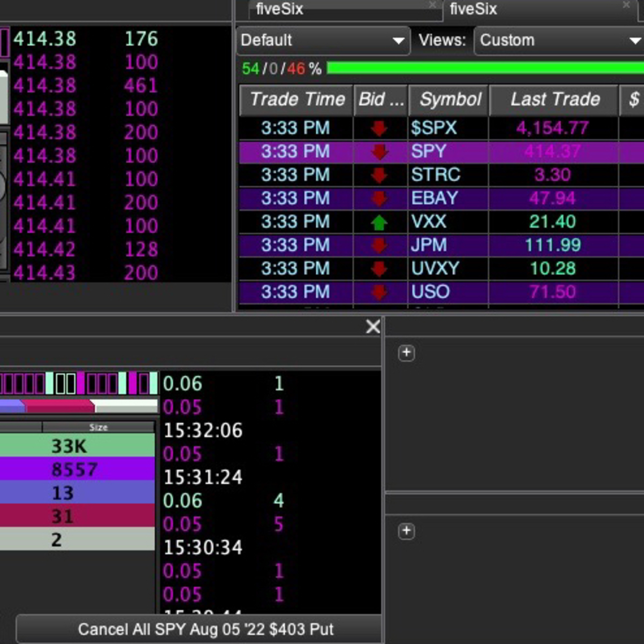Click the 414.38 price with size 176

[x=45, y=39]
